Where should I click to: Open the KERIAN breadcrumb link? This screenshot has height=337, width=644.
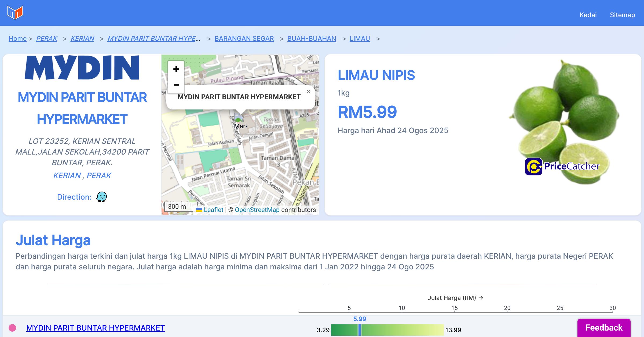click(82, 39)
